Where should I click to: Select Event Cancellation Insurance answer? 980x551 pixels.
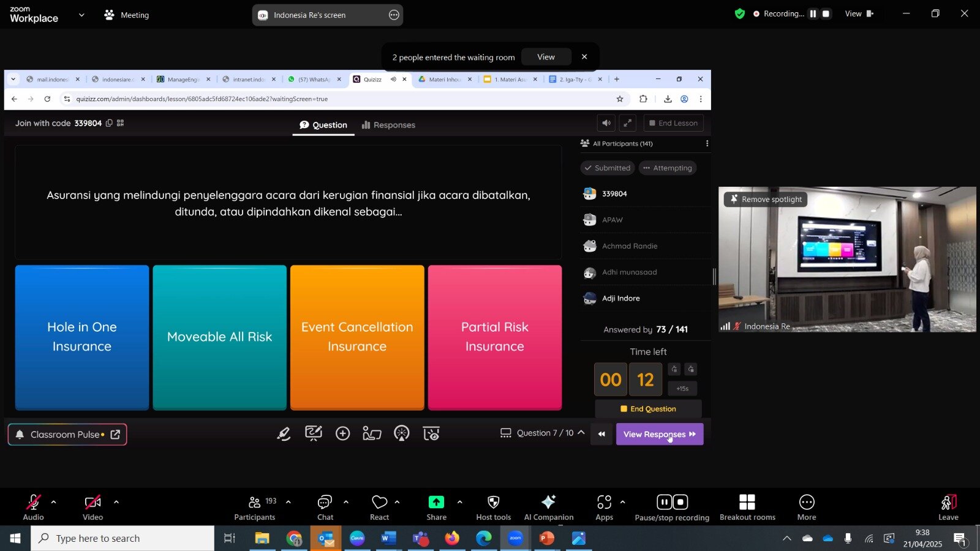coord(357,337)
